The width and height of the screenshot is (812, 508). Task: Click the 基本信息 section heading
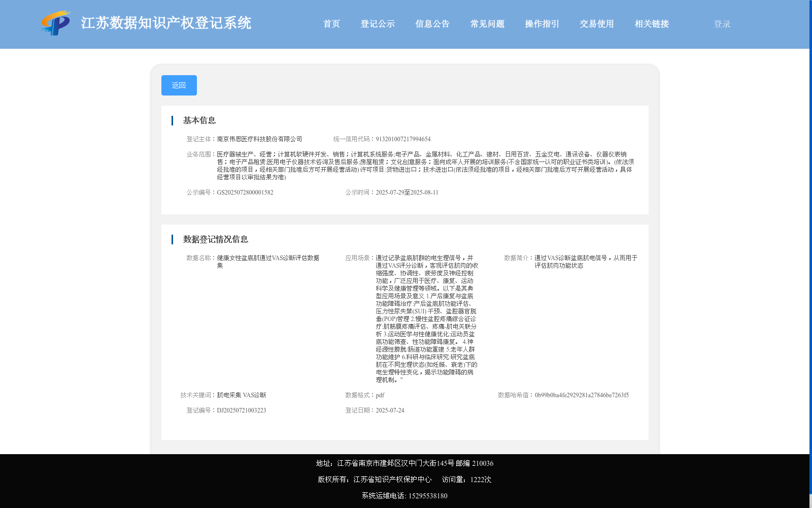[x=199, y=120]
